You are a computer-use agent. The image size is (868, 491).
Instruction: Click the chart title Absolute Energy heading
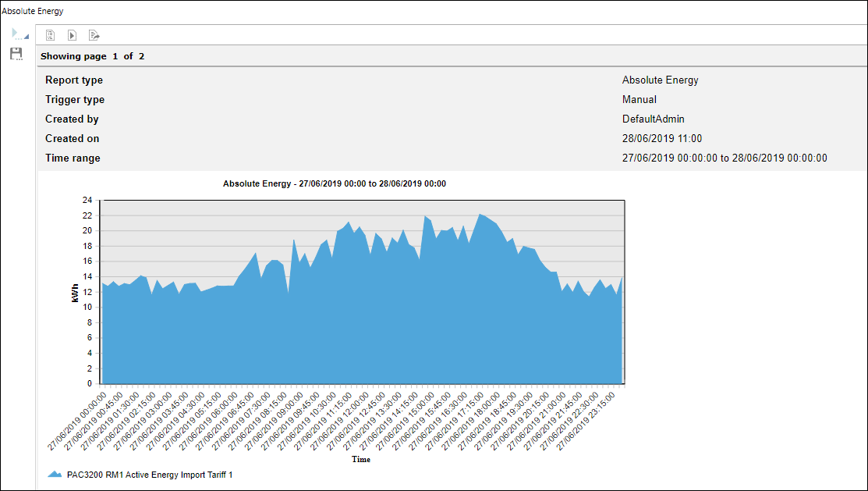point(334,183)
